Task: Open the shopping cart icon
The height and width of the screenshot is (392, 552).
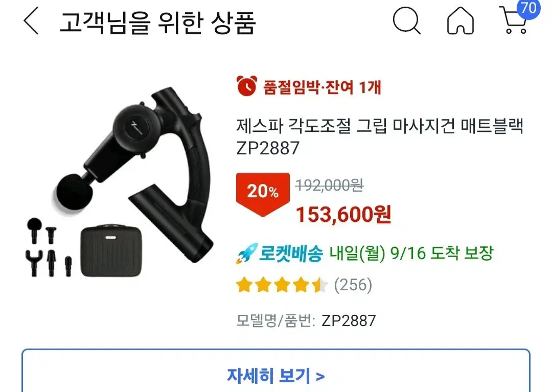Action: pyautogui.click(x=513, y=21)
